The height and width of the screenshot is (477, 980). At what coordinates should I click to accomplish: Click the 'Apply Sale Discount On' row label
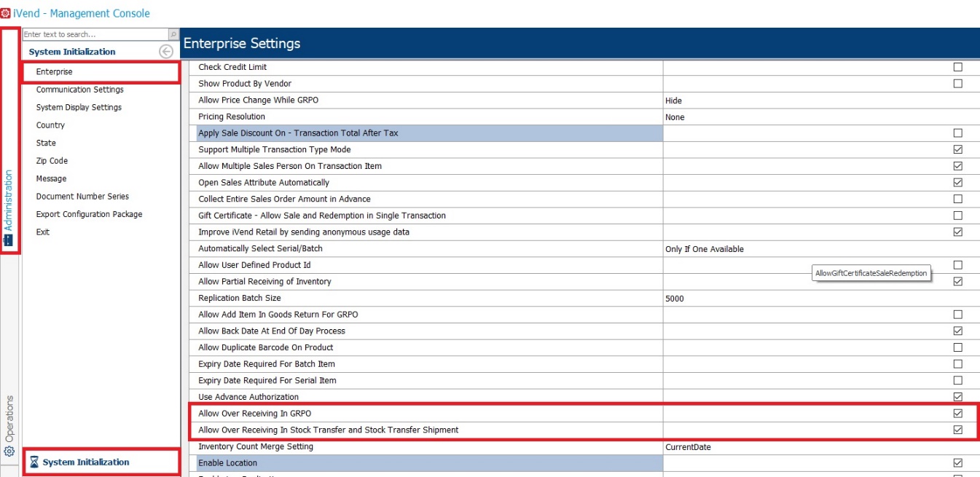298,133
